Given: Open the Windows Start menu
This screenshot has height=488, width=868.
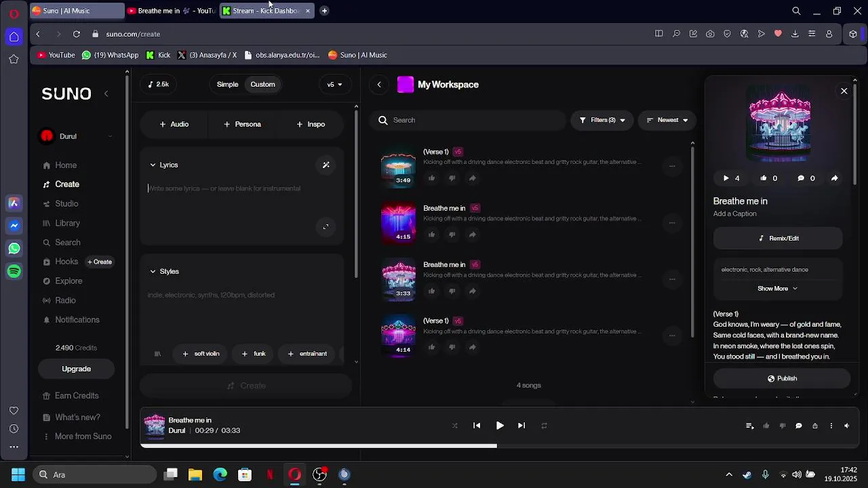Looking at the screenshot, I should tap(18, 474).
